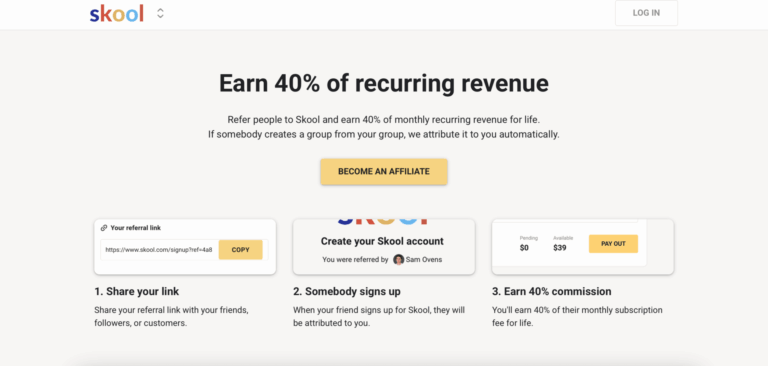Open the LOG IN button
This screenshot has height=366, width=768.
[646, 13]
